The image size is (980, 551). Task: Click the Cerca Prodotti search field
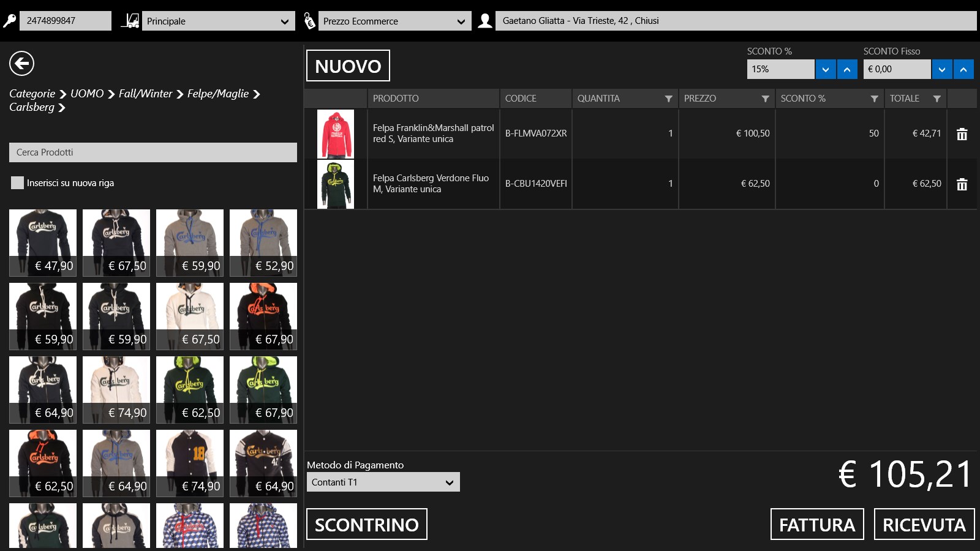point(153,152)
